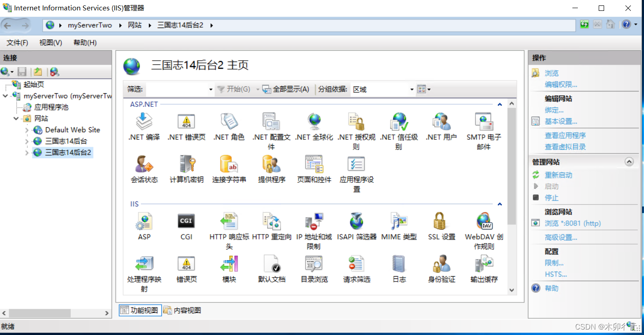Open the 视图(V) menu
Screen dimensions: 644x335
(x=50, y=43)
